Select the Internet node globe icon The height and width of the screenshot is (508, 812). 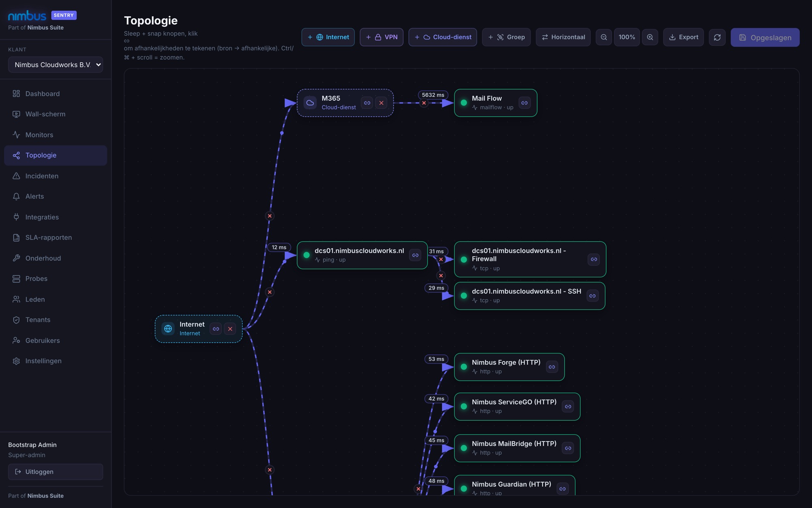pyautogui.click(x=168, y=329)
